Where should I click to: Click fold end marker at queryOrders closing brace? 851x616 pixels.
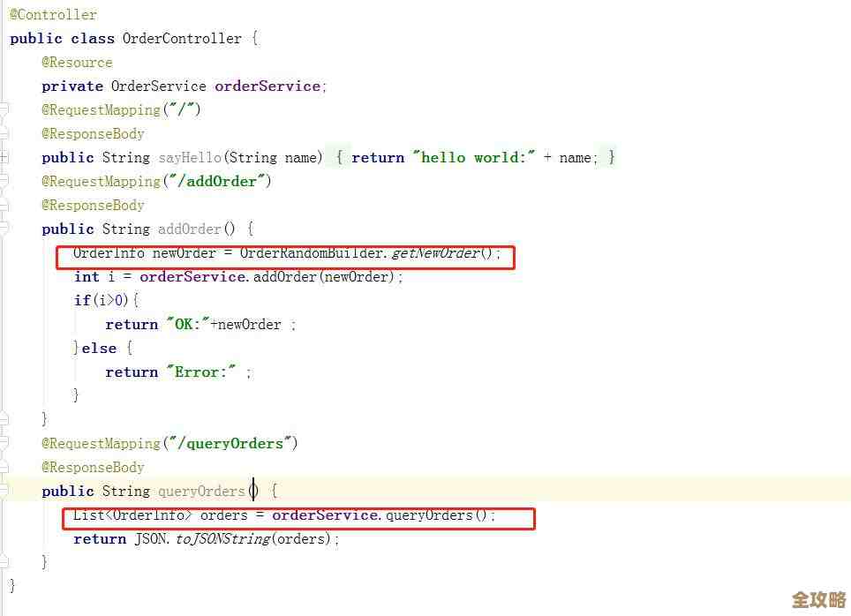(4, 562)
